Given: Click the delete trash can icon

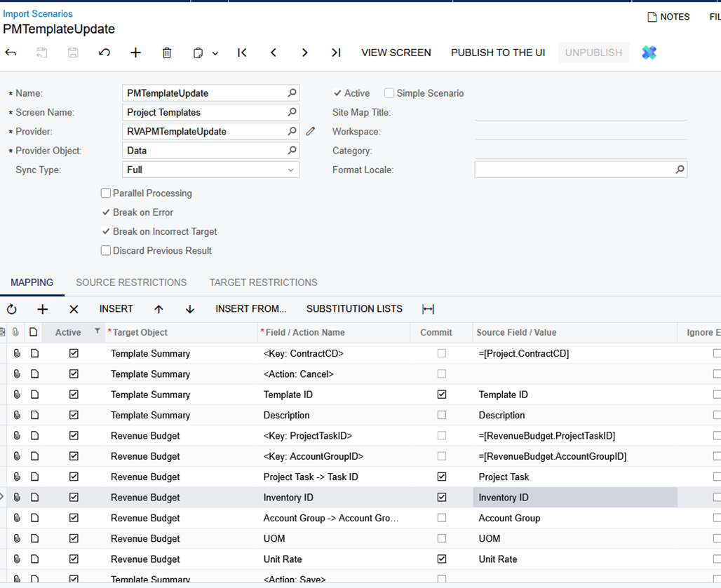Looking at the screenshot, I should point(167,53).
